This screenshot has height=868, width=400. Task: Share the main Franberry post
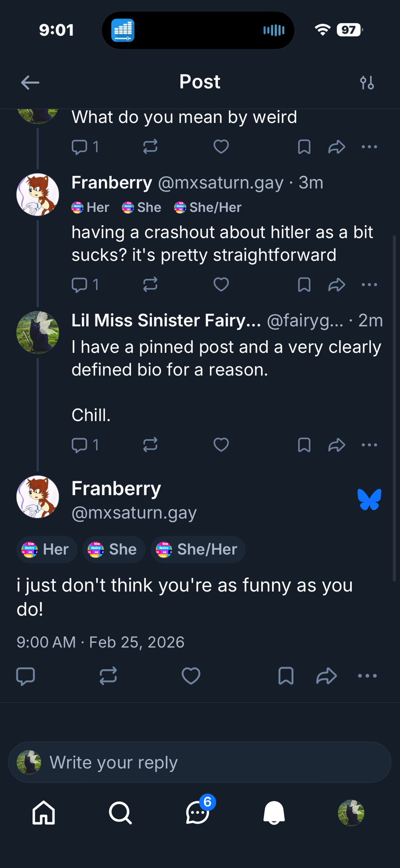tap(326, 676)
